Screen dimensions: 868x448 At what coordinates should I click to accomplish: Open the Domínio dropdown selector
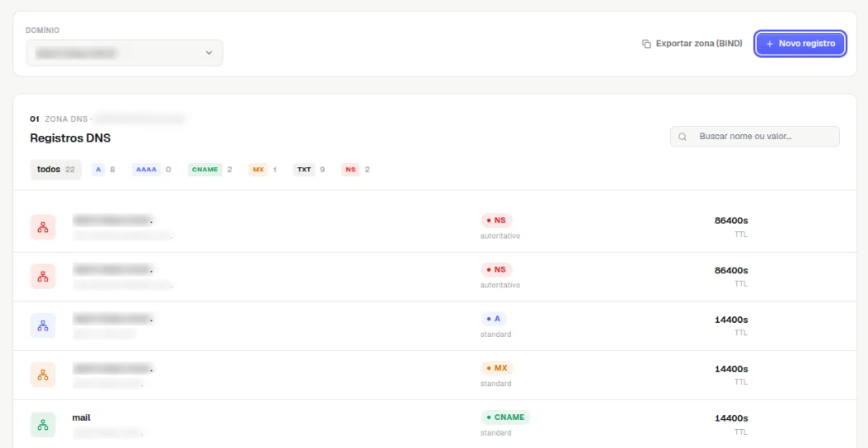click(x=124, y=53)
